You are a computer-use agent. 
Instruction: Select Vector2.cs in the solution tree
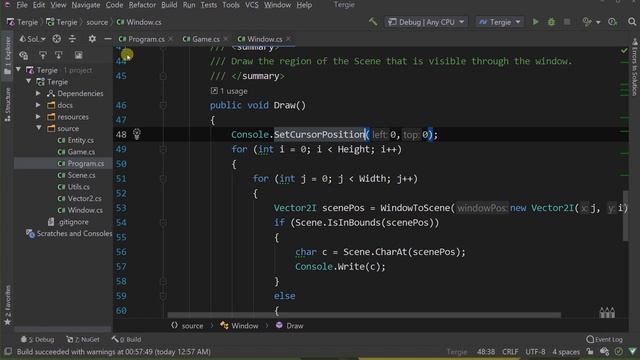pos(80,198)
